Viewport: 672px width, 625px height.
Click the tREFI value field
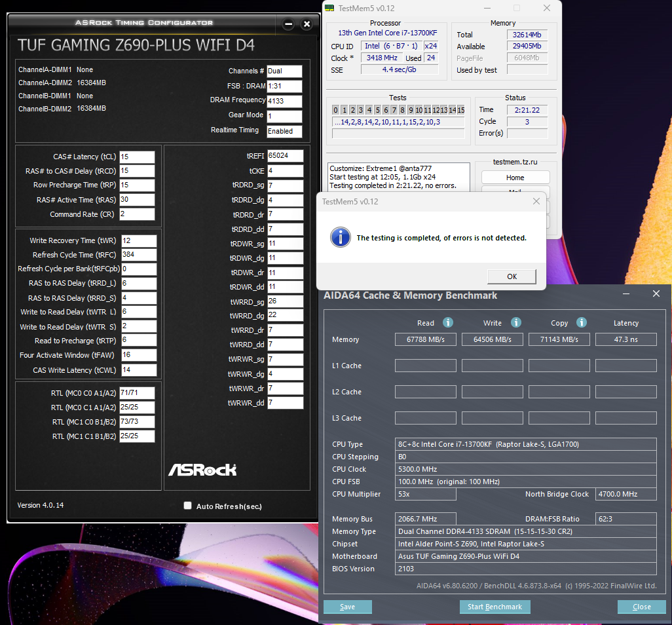tap(285, 156)
